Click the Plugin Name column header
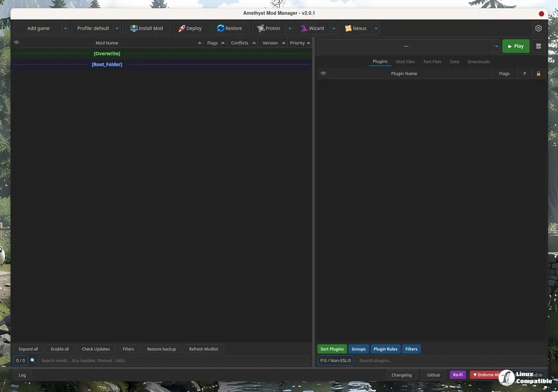 coord(404,74)
